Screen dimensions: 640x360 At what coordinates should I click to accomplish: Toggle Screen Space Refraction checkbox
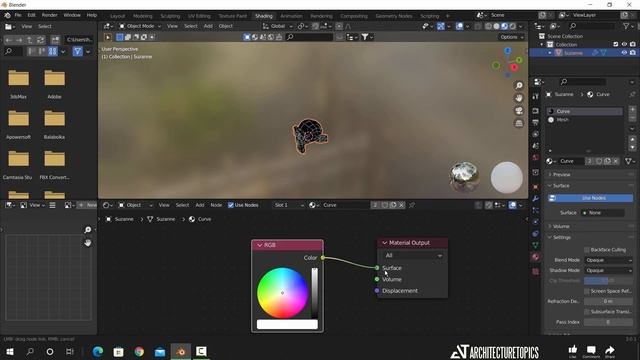(x=587, y=291)
